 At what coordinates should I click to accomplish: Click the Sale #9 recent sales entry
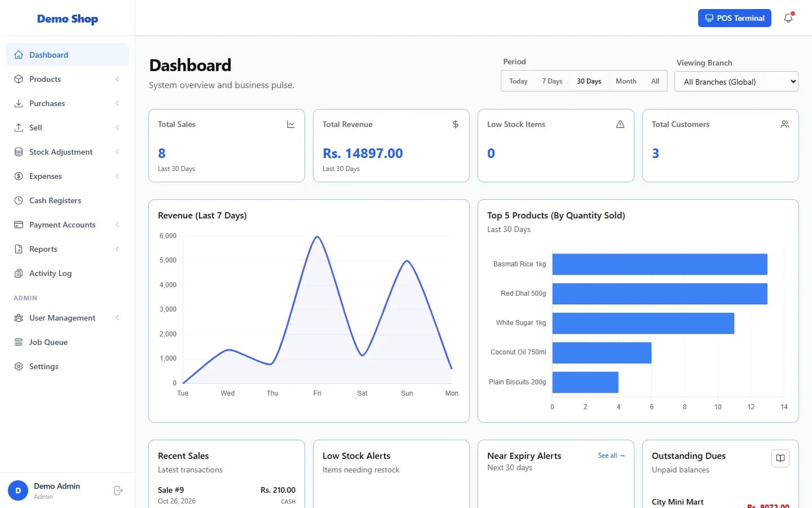click(x=227, y=495)
